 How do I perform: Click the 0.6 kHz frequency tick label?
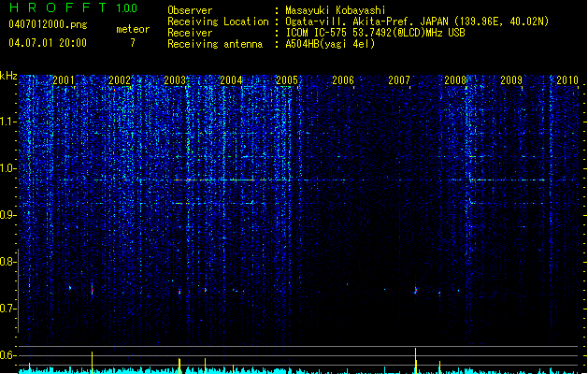8,355
